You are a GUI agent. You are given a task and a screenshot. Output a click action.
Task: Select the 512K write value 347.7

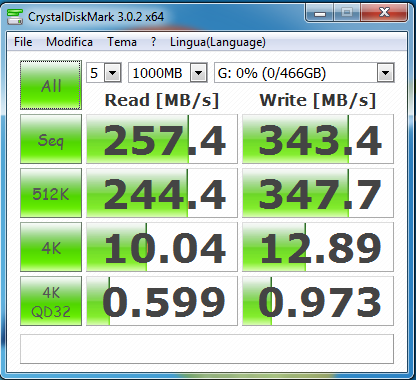[318, 193]
